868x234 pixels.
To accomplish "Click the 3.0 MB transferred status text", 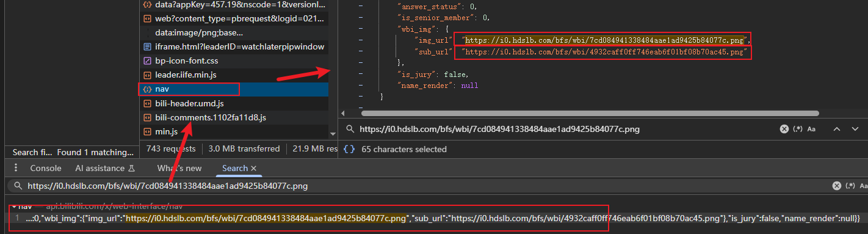I will (x=244, y=148).
